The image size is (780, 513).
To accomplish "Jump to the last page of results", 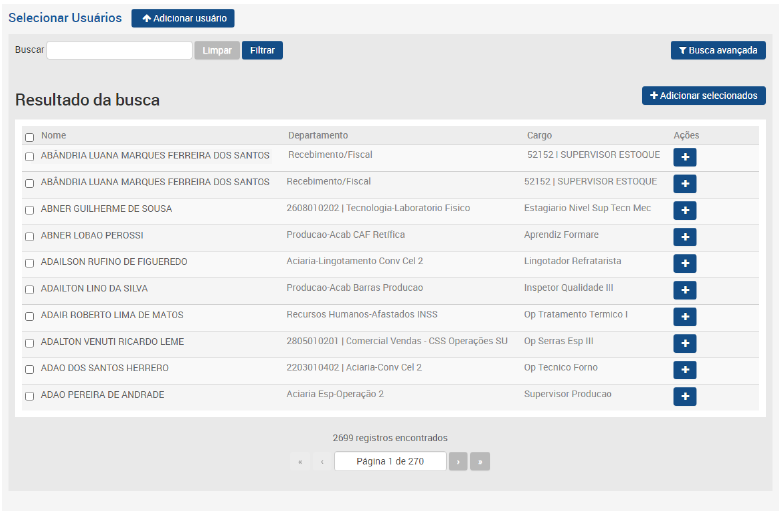I will (481, 462).
